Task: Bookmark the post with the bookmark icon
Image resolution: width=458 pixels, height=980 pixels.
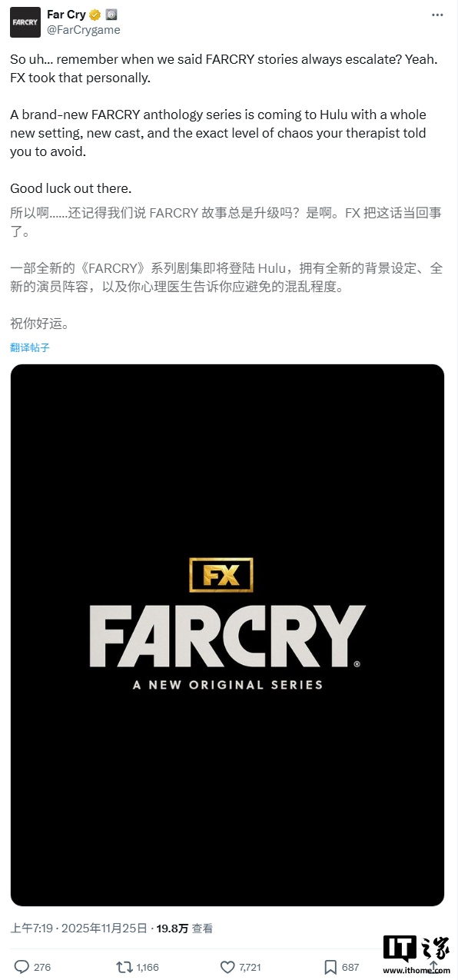Action: pos(330,967)
